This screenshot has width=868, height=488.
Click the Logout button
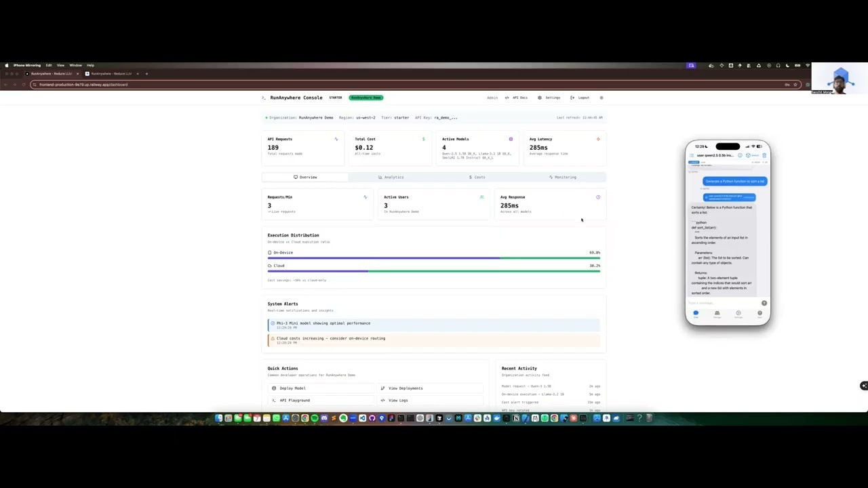pyautogui.click(x=580, y=98)
